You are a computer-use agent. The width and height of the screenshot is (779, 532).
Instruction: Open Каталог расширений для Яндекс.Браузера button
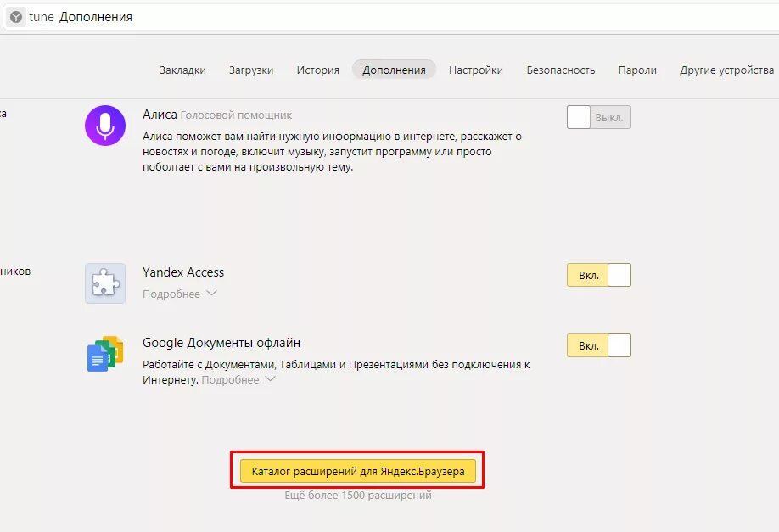click(358, 471)
